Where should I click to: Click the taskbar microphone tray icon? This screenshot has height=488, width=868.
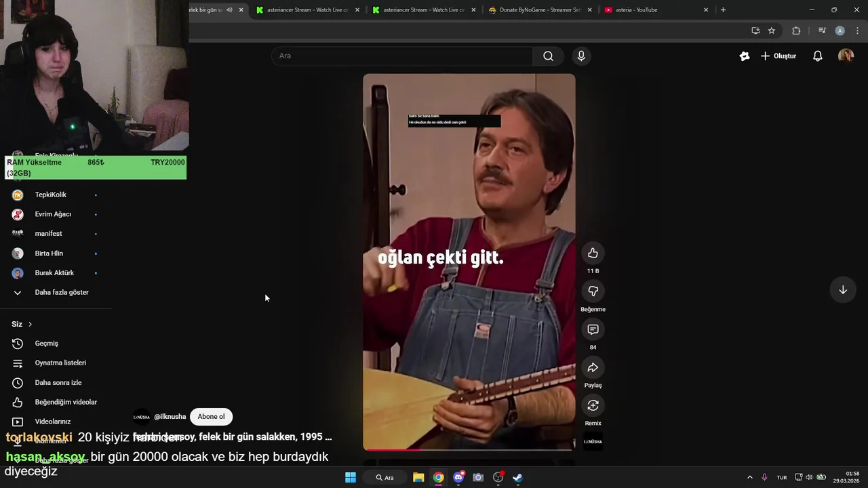pos(764,477)
